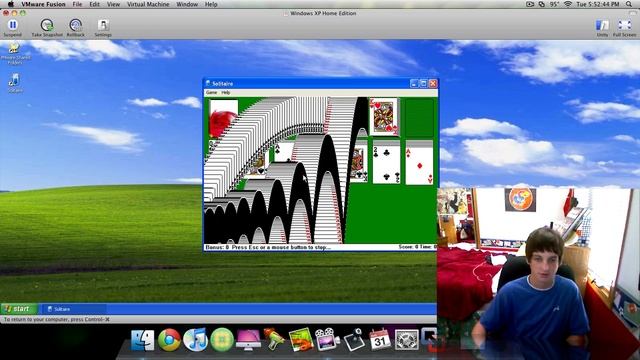The height and width of the screenshot is (360, 640).
Task: Open iCal calendar from the dock
Action: click(380, 340)
